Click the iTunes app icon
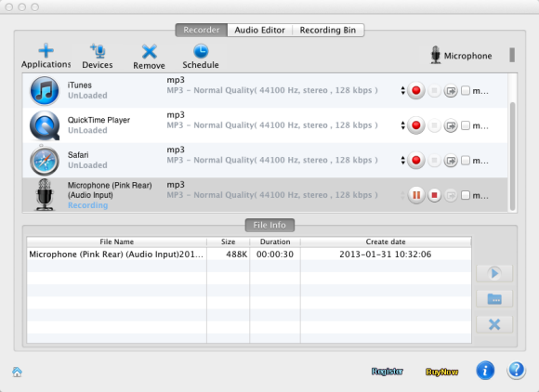The height and width of the screenshot is (392, 539). tap(45, 91)
